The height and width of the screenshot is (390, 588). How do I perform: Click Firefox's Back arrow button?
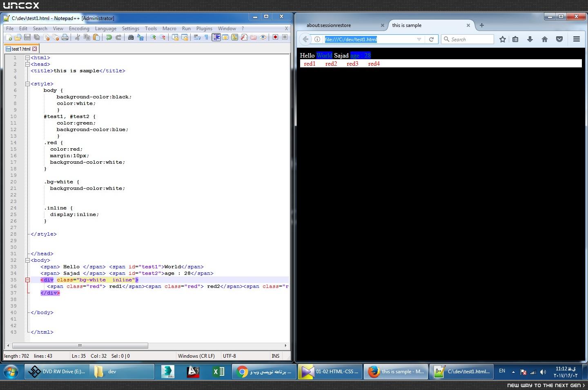[x=305, y=39]
